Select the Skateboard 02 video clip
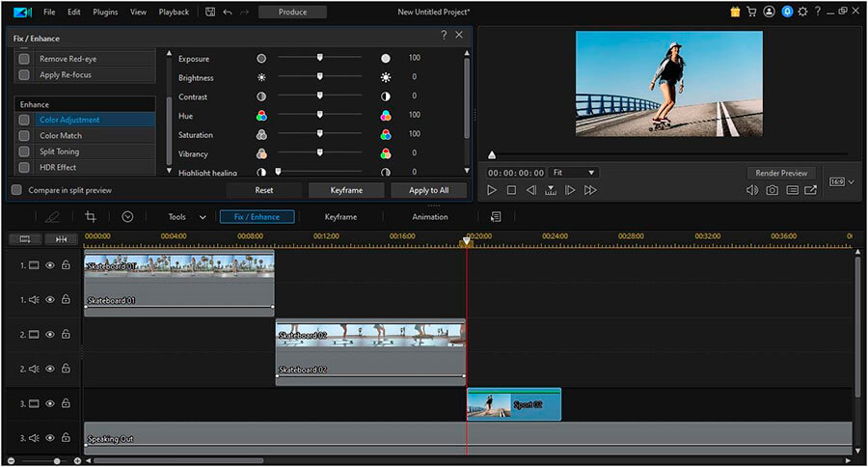 tap(370, 335)
